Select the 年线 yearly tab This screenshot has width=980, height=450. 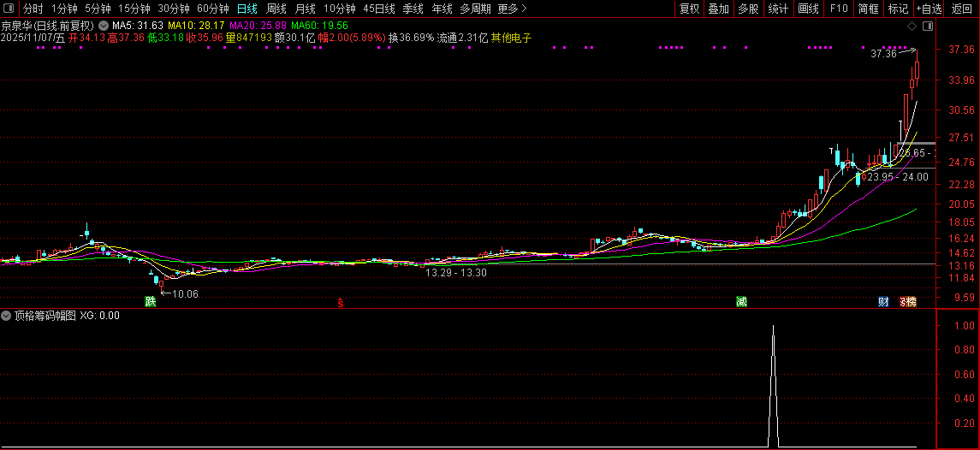tap(442, 9)
